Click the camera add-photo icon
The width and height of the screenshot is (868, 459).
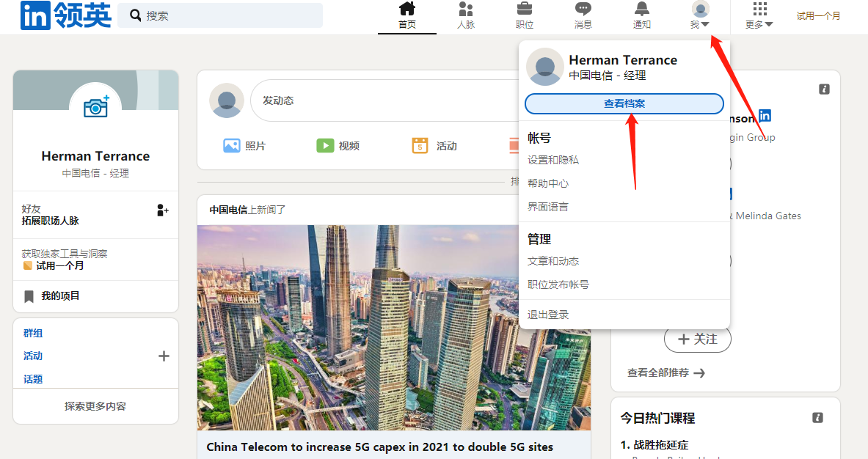[x=96, y=107]
